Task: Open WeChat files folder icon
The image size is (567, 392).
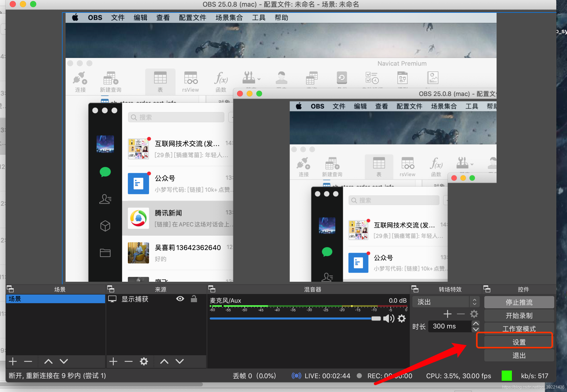Action: pyautogui.click(x=105, y=253)
